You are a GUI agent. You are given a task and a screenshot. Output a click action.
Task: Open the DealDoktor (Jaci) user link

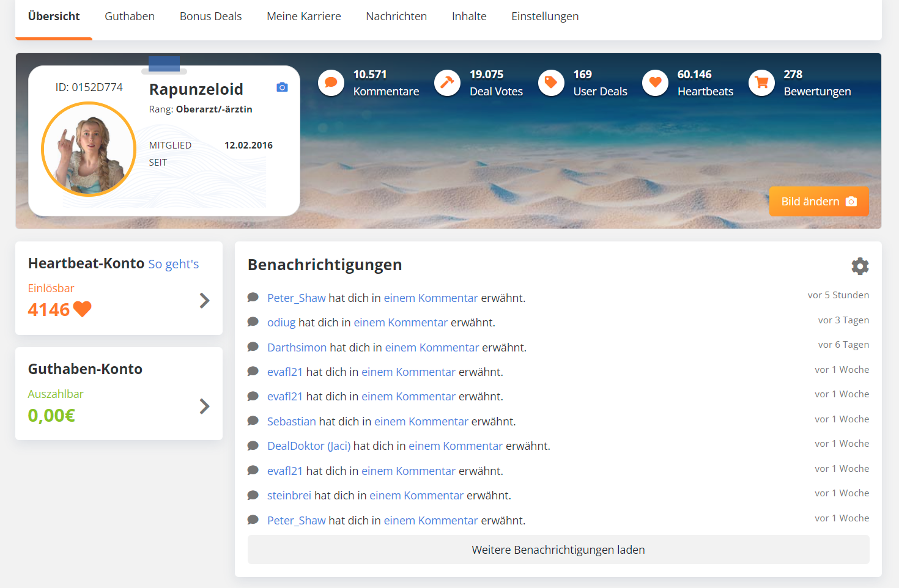309,446
